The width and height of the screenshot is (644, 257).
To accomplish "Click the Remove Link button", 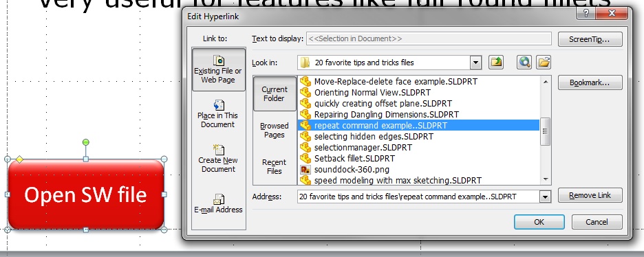I will [590, 196].
